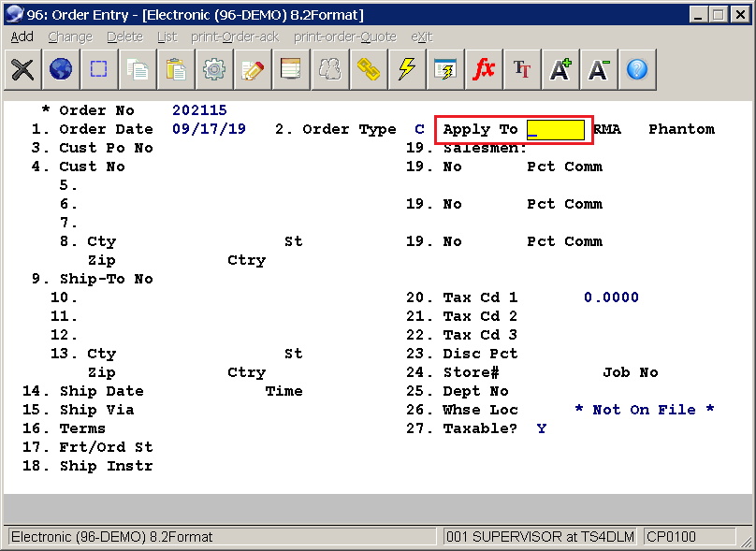Click the order number 202115
The height and width of the screenshot is (551, 756).
(x=199, y=110)
